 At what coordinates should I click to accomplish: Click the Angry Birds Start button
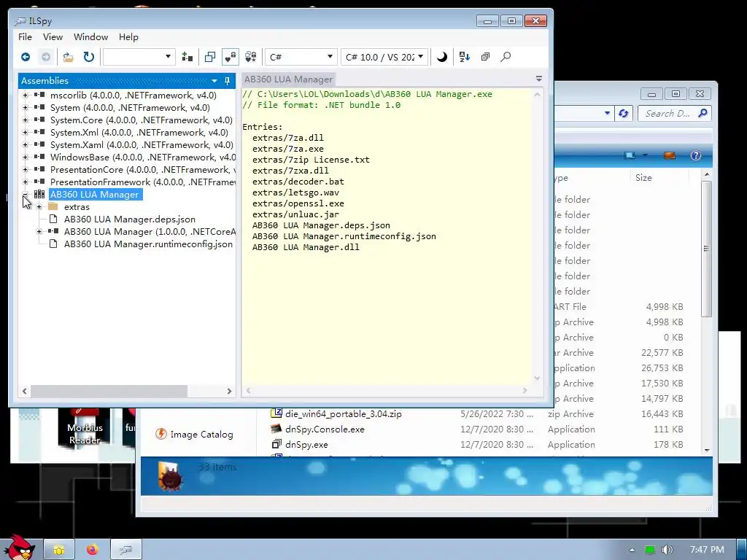(19, 548)
